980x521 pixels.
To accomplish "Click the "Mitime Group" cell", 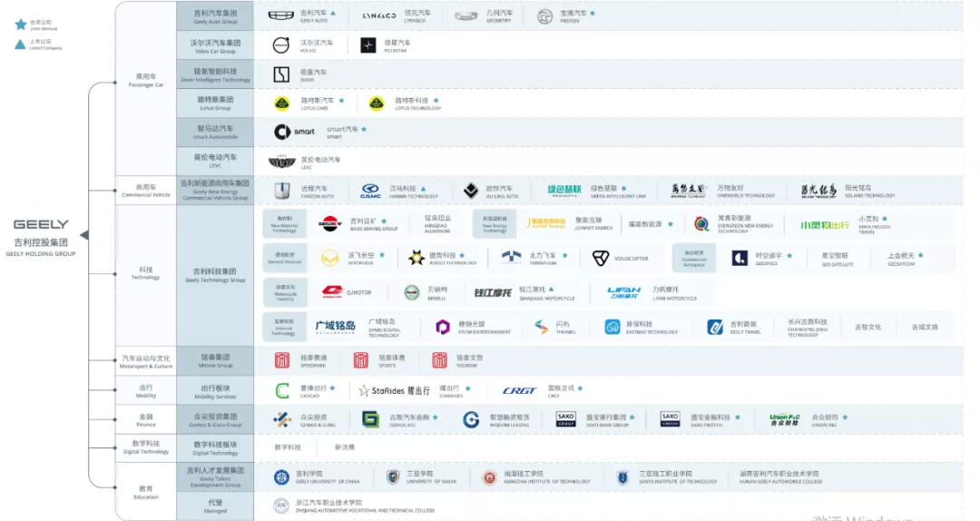I will 215,361.
